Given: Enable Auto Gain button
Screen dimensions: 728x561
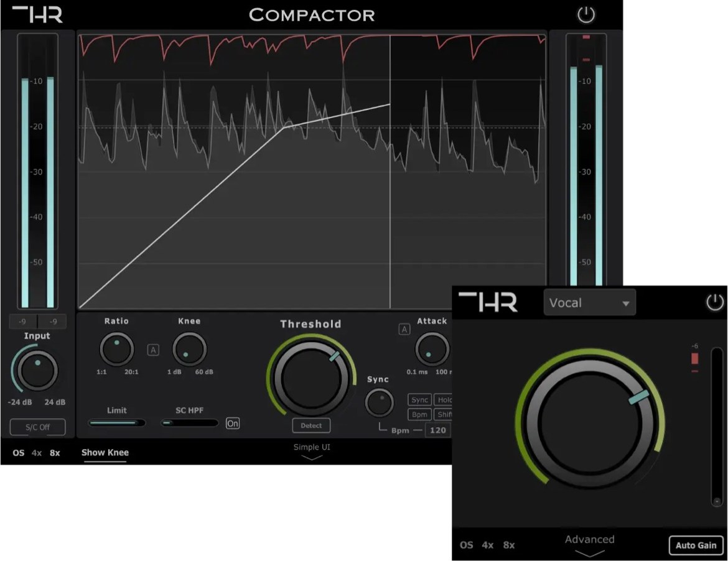Looking at the screenshot, I should pos(696,545).
